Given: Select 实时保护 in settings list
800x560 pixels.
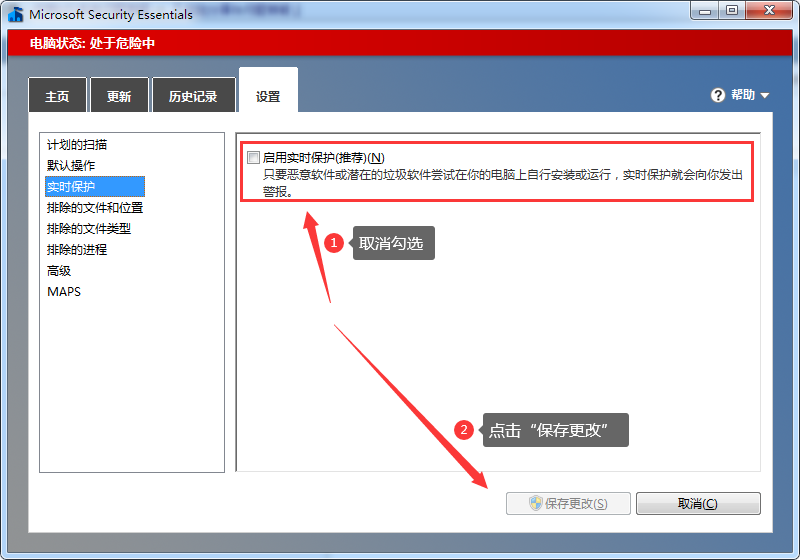Looking at the screenshot, I should (x=95, y=187).
